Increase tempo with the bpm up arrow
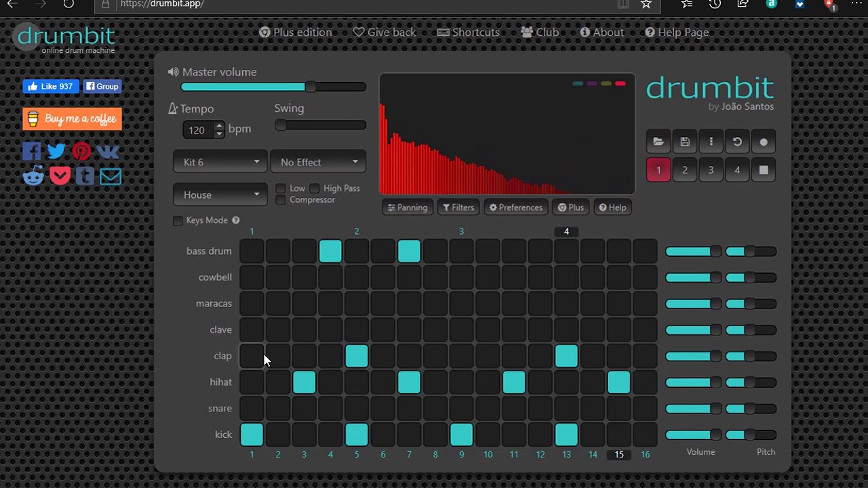This screenshot has height=488, width=868. point(218,125)
